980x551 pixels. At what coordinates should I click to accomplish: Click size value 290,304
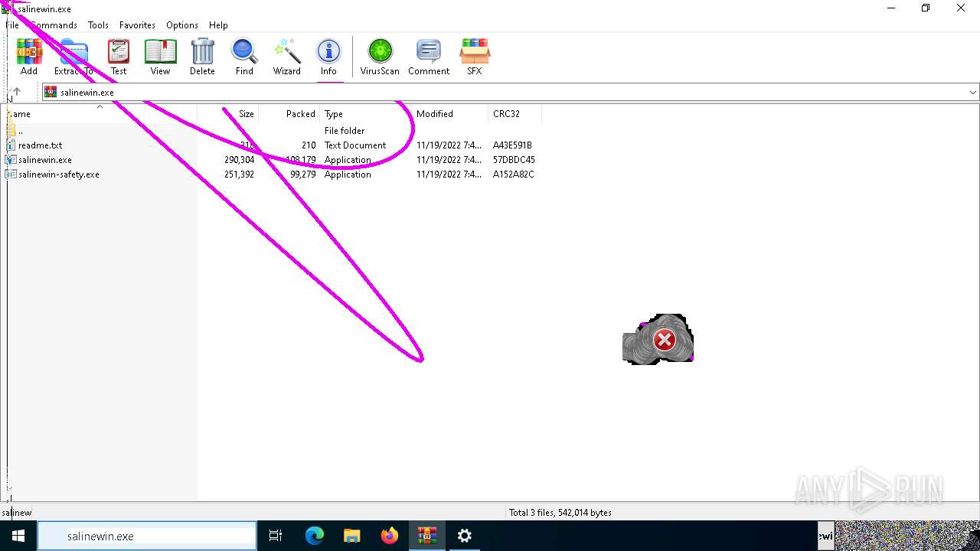point(239,160)
